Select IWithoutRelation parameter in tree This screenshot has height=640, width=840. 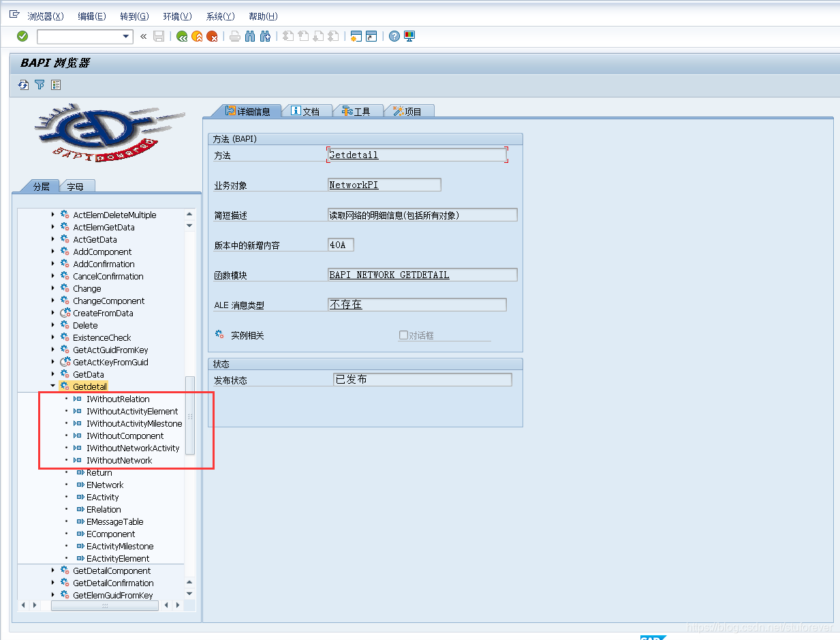pyautogui.click(x=118, y=399)
